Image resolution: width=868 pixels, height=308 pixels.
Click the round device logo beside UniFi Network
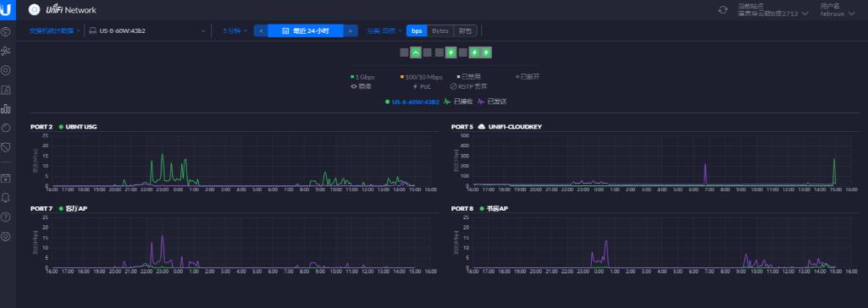pos(35,9)
